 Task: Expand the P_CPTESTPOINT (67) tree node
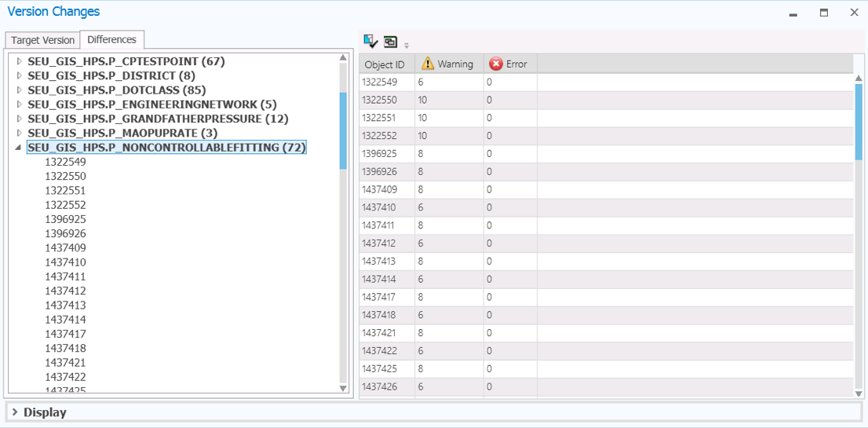click(20, 61)
